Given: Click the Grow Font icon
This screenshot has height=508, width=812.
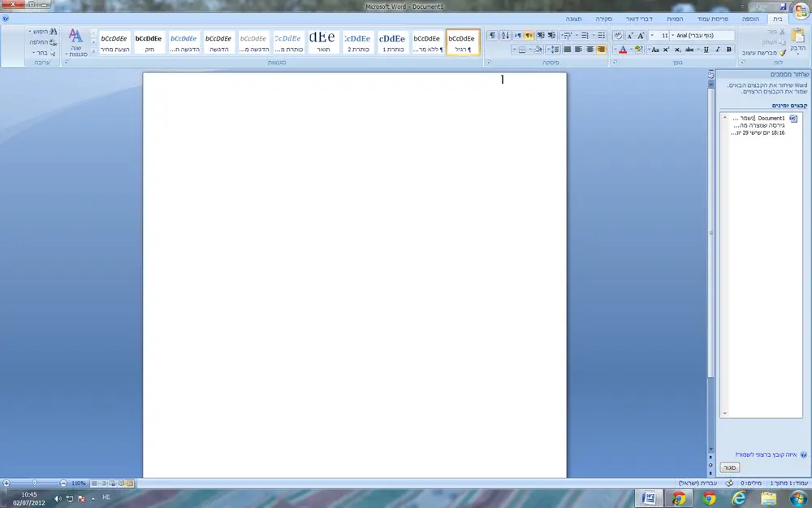Looking at the screenshot, I should [641, 36].
